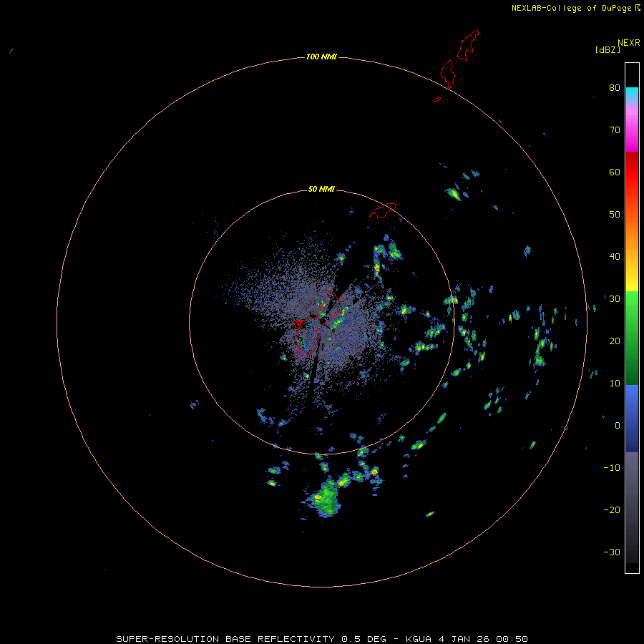Click the 50 value on the dBZ scale
The height and width of the screenshot is (644, 644).
click(x=615, y=215)
